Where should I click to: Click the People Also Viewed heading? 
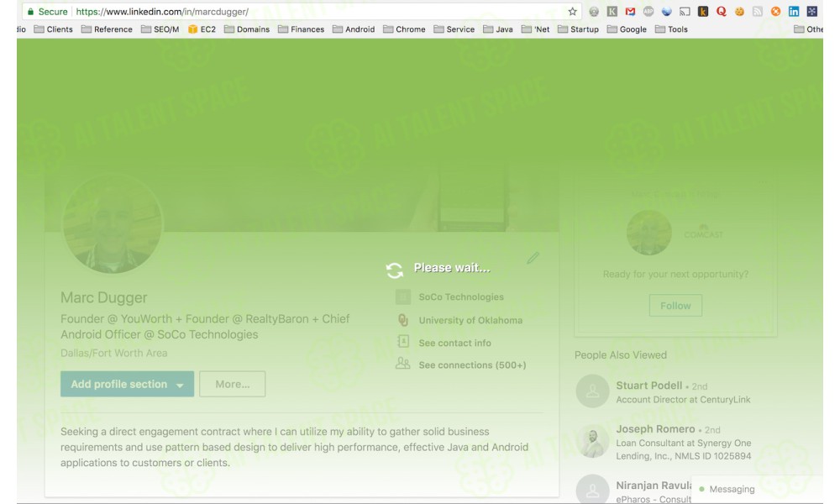(621, 355)
